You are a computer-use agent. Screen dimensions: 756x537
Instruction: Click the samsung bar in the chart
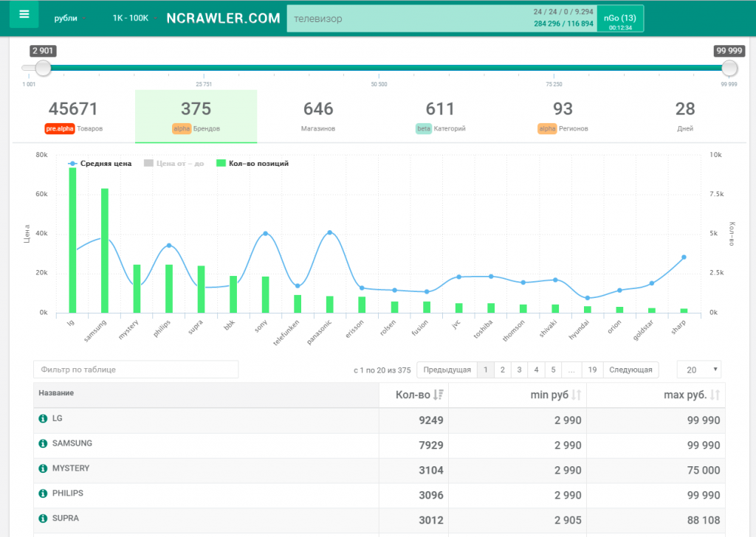tap(105, 251)
